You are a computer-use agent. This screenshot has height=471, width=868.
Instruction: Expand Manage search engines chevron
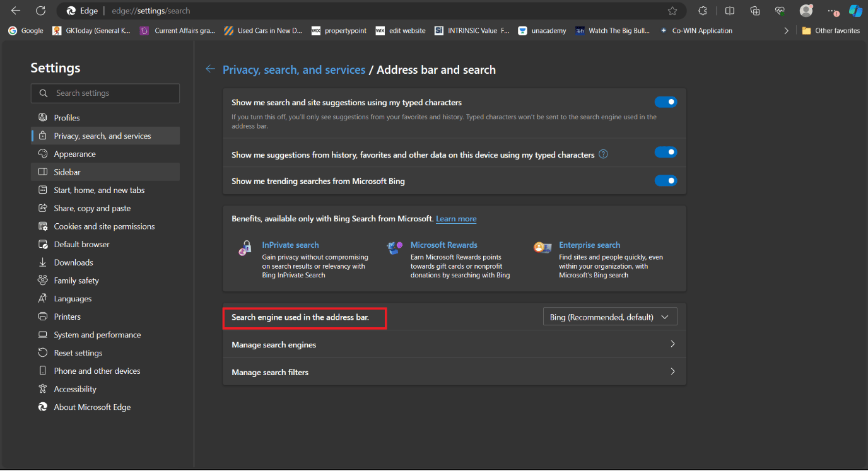coord(672,344)
